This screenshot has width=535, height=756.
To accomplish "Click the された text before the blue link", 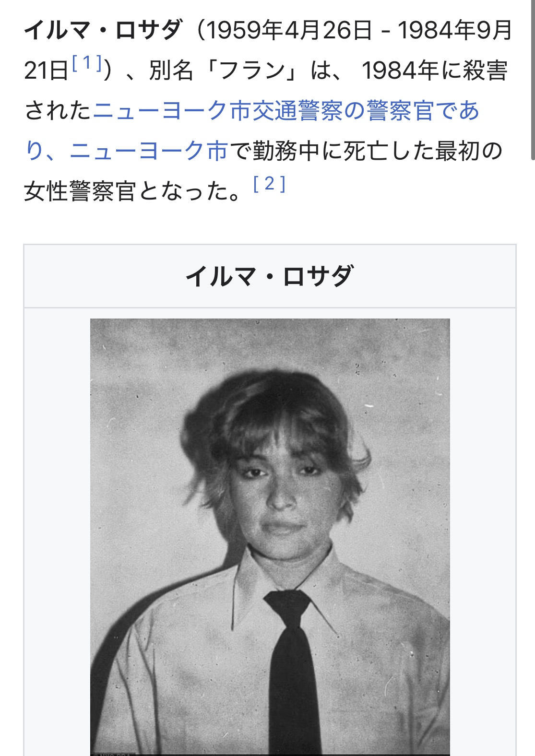I will [58, 111].
